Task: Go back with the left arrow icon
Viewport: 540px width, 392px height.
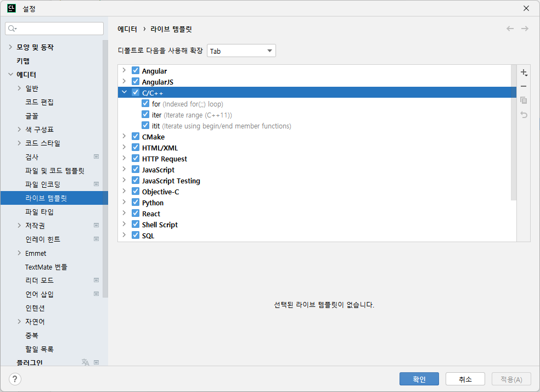Action: (510, 29)
